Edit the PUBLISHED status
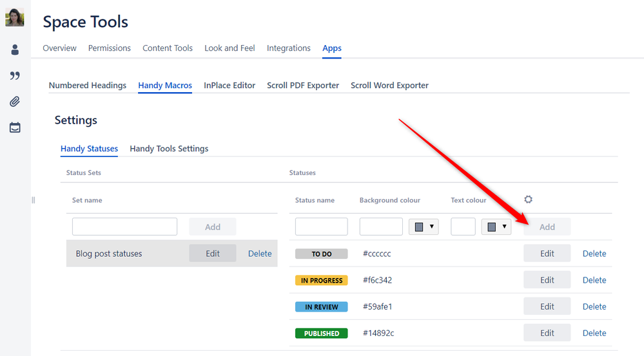The width and height of the screenshot is (644, 356). (x=547, y=333)
